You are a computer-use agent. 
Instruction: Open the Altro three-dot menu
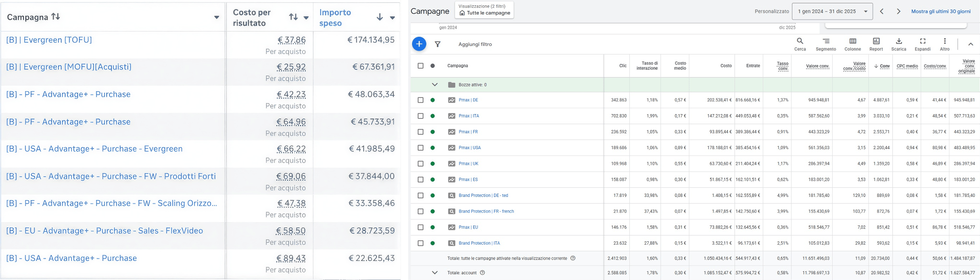tap(945, 44)
